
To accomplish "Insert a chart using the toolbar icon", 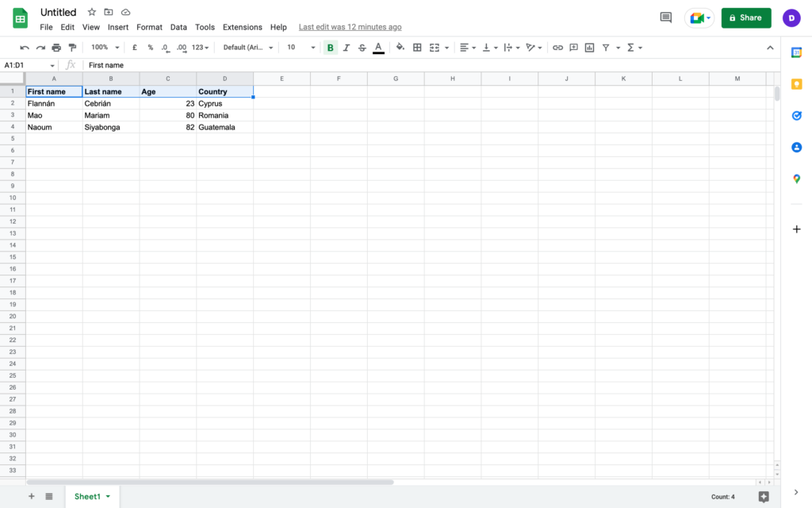I will [x=589, y=48].
